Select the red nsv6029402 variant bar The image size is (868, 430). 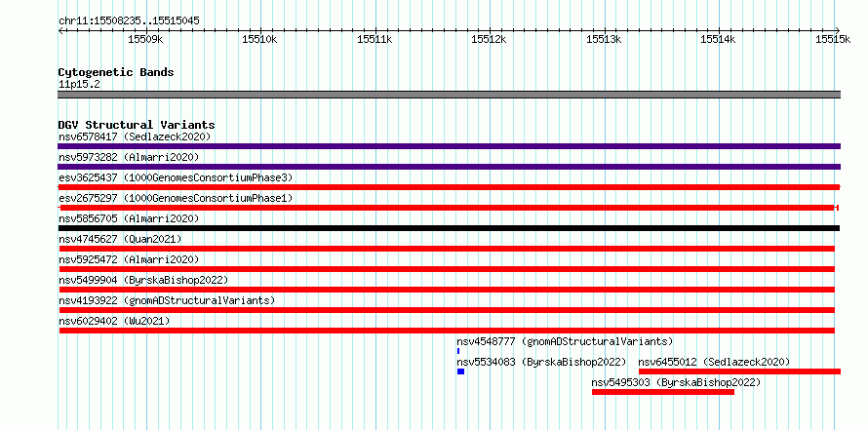tap(447, 331)
